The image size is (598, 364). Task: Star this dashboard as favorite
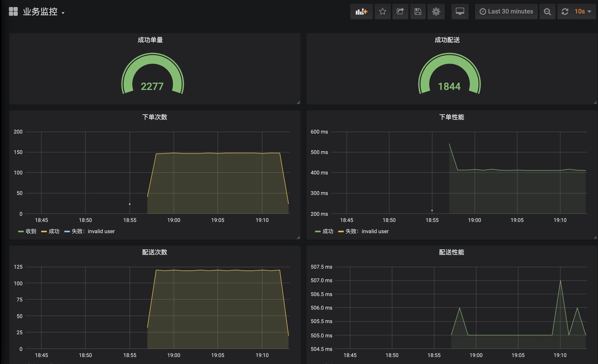tap(382, 11)
